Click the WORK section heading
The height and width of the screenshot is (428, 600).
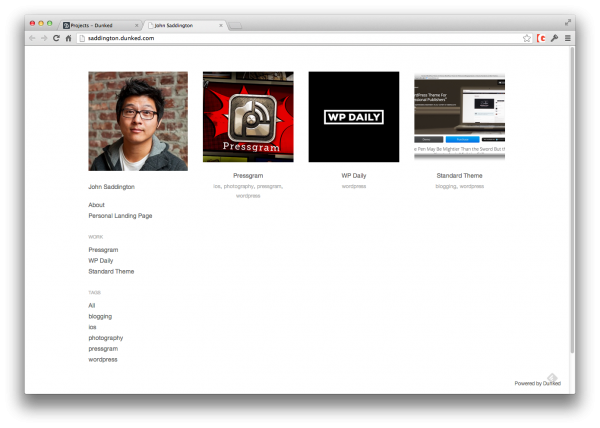[x=96, y=237]
